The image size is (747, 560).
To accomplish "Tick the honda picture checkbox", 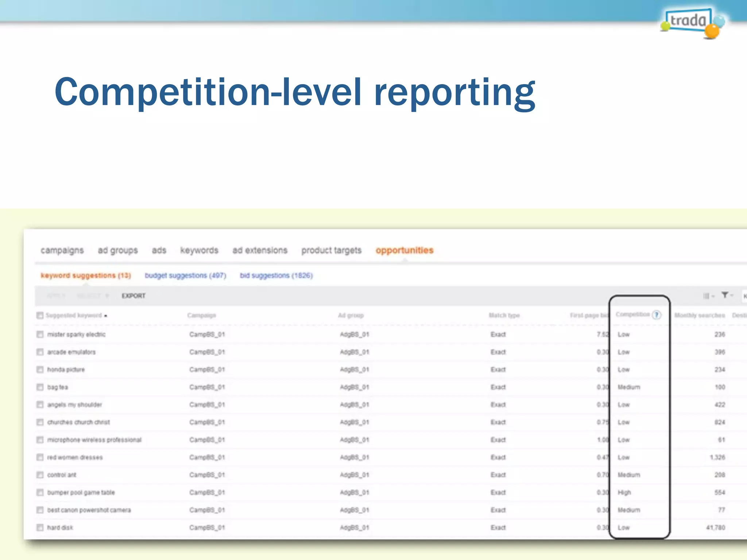I will tap(40, 369).
